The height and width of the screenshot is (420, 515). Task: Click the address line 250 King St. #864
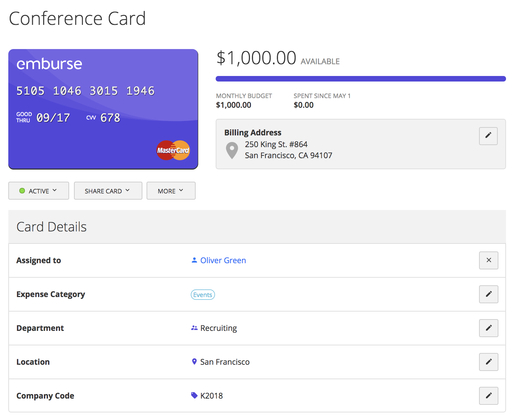276,144
